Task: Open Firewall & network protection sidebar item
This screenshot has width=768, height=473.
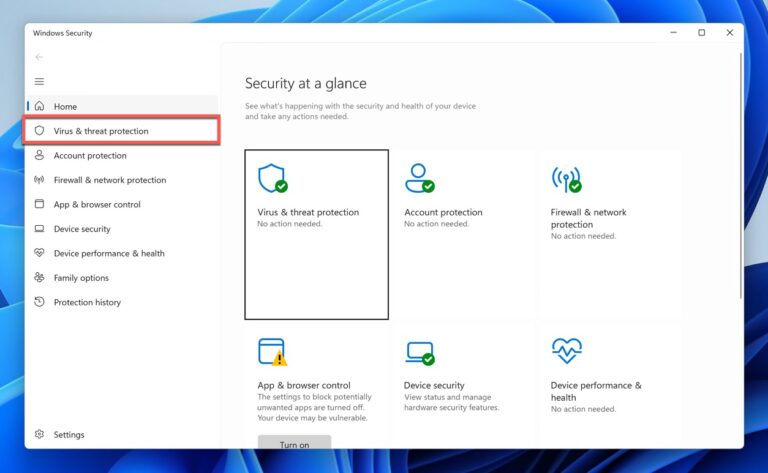Action: tap(122, 180)
